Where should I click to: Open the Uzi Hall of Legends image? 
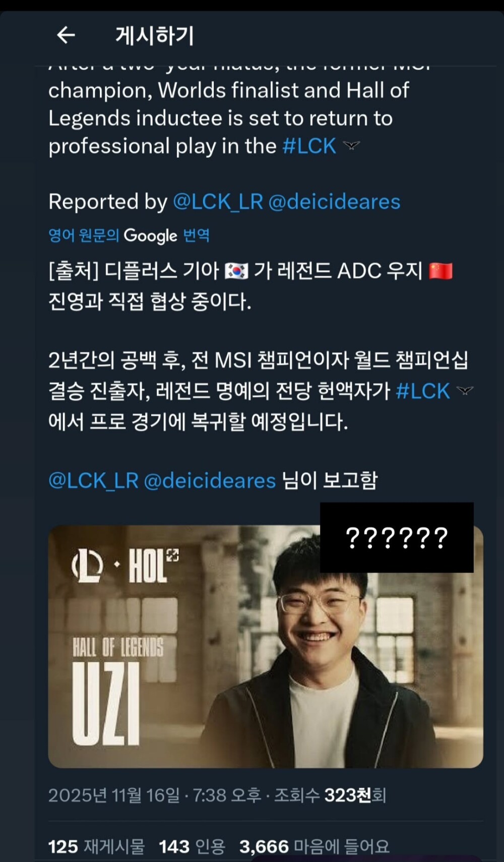(266, 647)
